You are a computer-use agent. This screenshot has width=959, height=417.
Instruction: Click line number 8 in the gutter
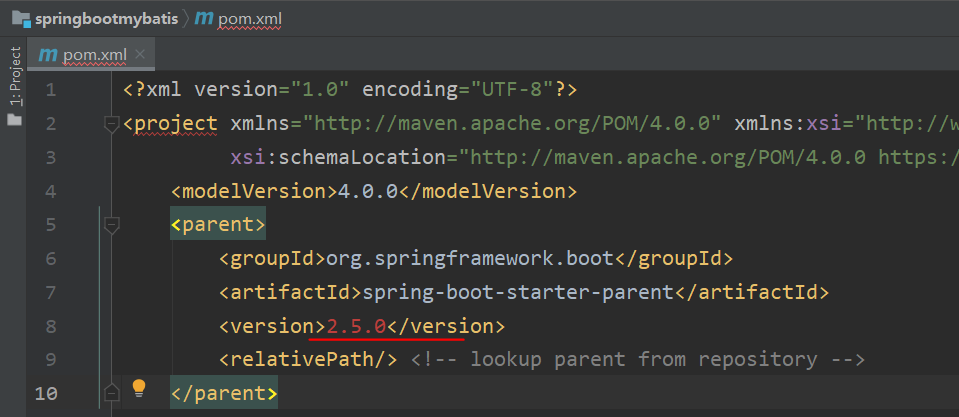tap(50, 327)
